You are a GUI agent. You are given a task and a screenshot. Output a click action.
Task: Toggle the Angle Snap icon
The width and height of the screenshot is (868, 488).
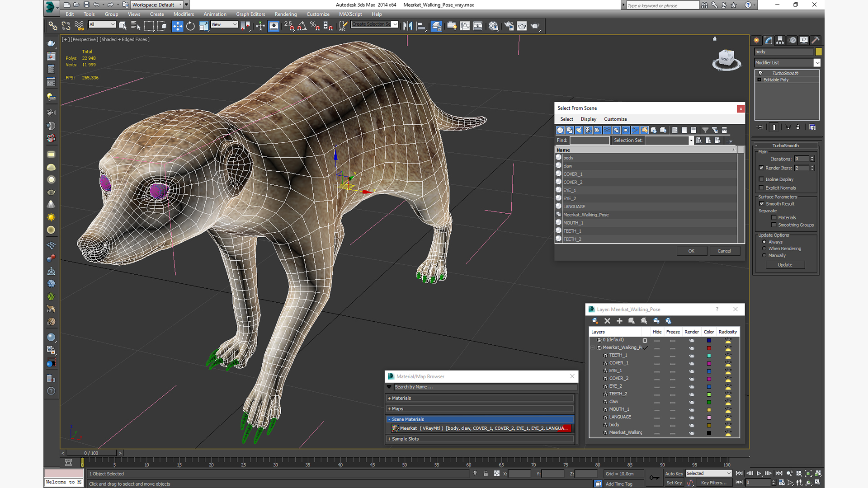click(x=302, y=26)
